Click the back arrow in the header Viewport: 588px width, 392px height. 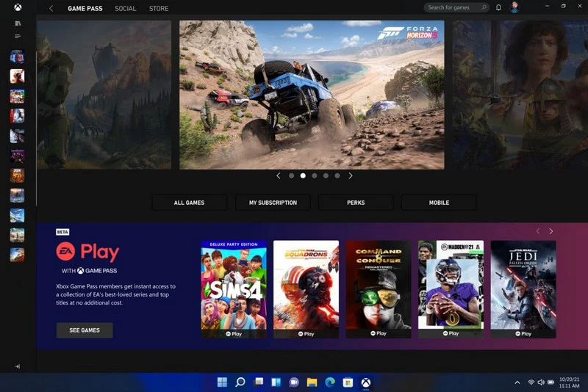[x=51, y=9]
